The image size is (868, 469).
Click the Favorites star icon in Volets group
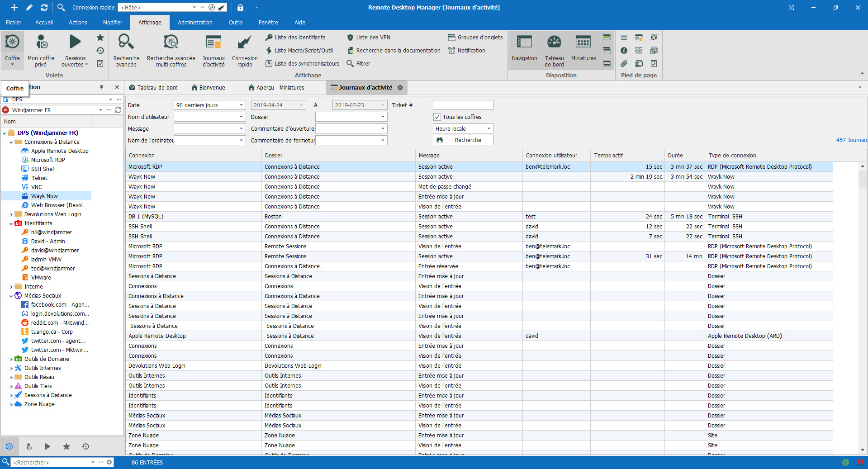[100, 38]
